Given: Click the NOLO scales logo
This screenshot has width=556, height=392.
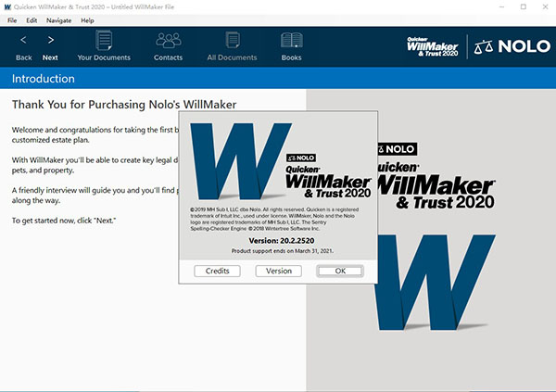Looking at the screenshot, I should pos(512,46).
